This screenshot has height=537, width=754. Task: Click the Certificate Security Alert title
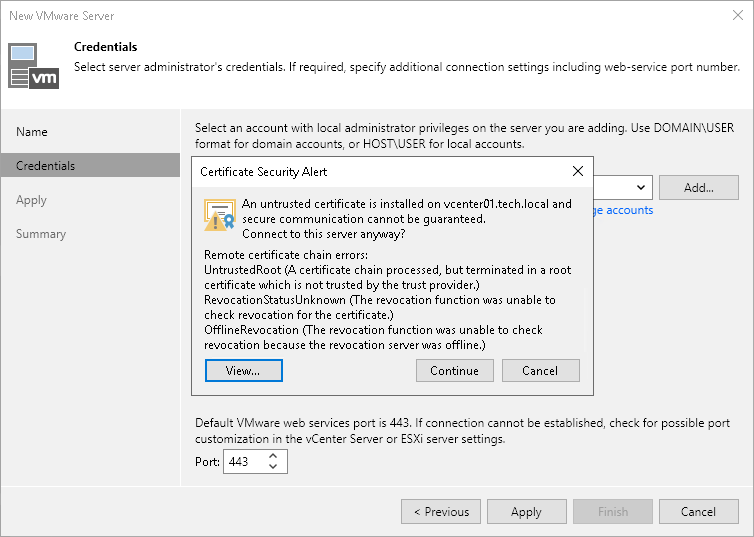coord(264,172)
